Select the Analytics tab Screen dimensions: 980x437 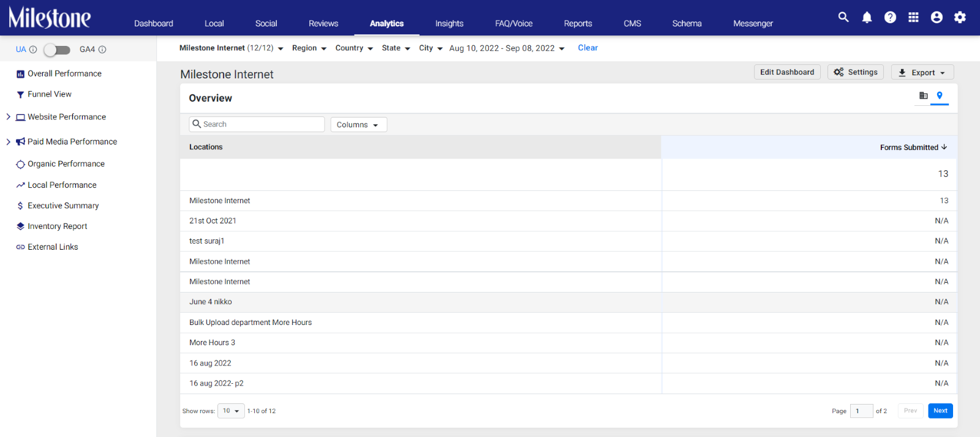(387, 23)
